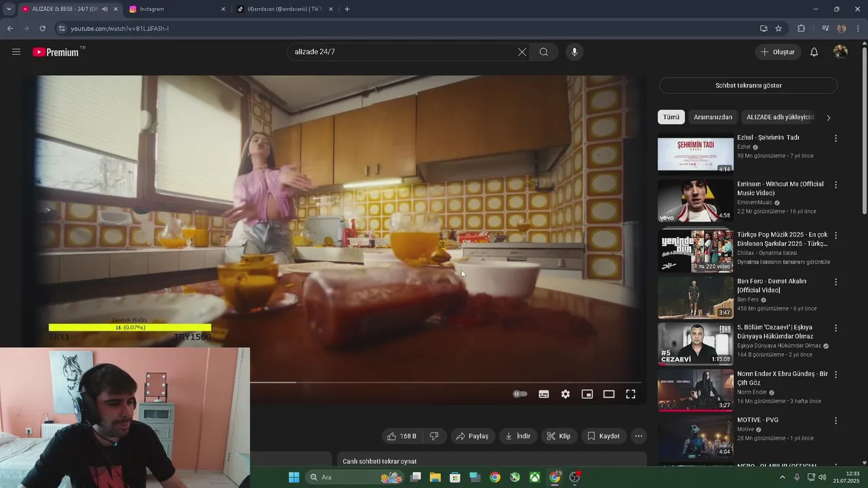Open options for 5. Bölüm Cezaevi video
868x488 pixels.
pos(835,328)
